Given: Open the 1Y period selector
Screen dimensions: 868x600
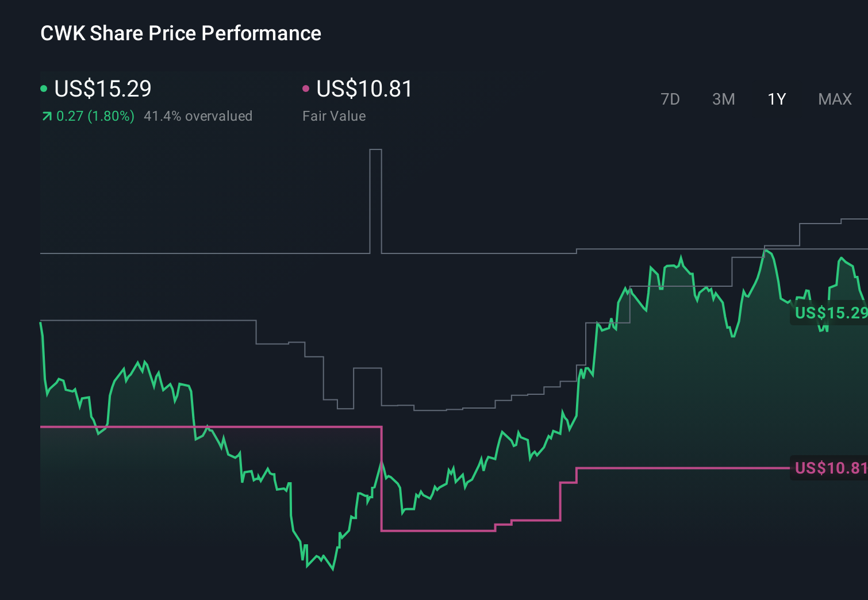Looking at the screenshot, I should (x=776, y=99).
